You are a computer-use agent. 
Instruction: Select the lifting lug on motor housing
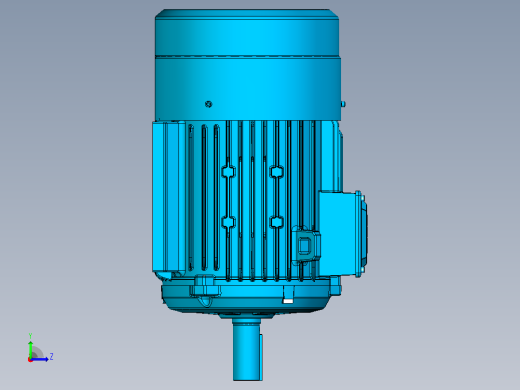pos(306,245)
